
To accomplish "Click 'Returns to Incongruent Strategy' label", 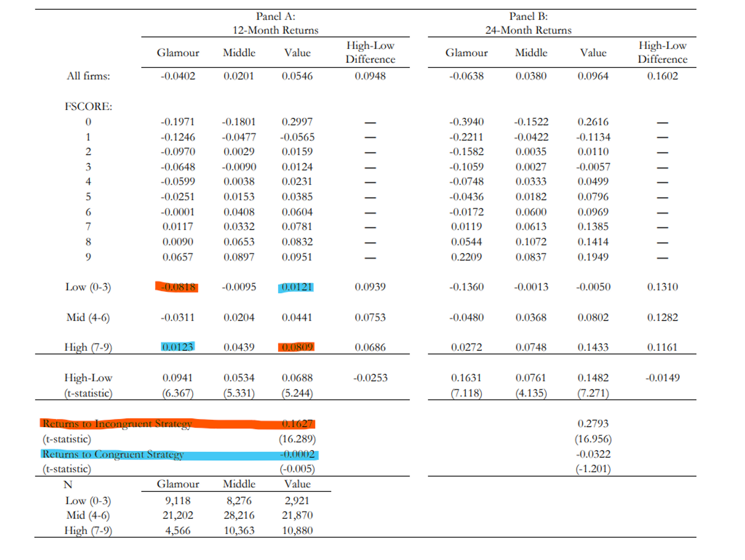I will (117, 424).
